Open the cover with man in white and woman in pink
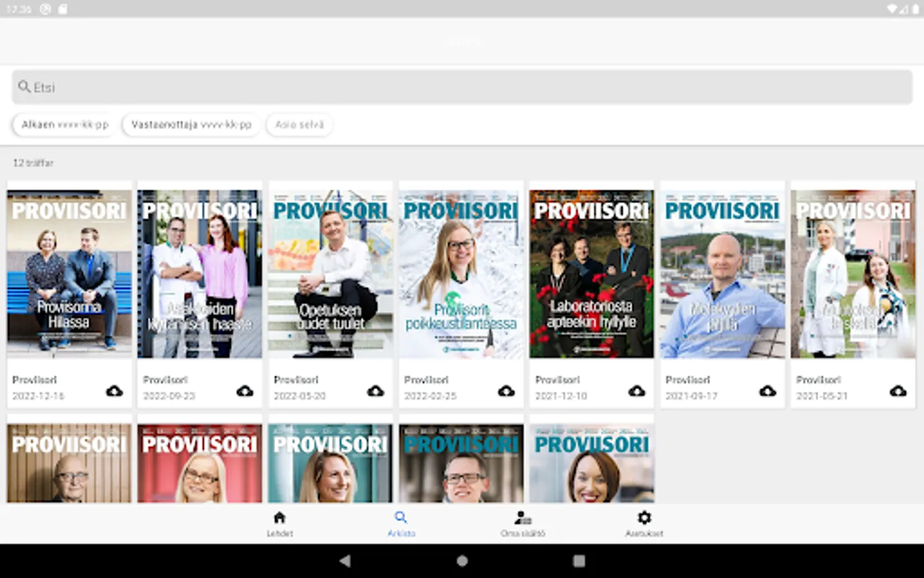Image resolution: width=924 pixels, height=578 pixels. tap(200, 274)
